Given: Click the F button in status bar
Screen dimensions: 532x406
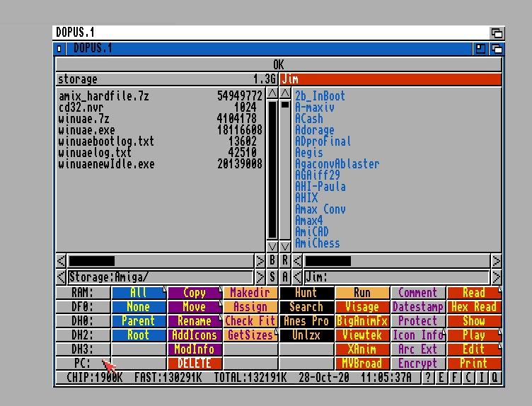Looking at the screenshot, I should [454, 377].
